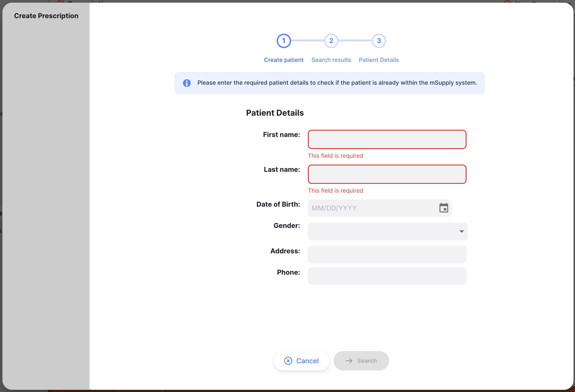
Task: Switch to the Create patient step
Action: tap(284, 60)
